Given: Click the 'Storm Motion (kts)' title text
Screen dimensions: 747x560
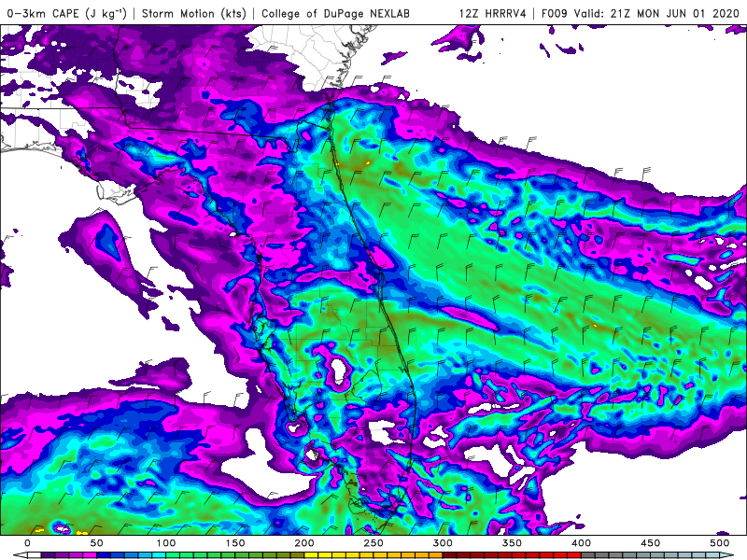Looking at the screenshot, I should coord(194,13).
